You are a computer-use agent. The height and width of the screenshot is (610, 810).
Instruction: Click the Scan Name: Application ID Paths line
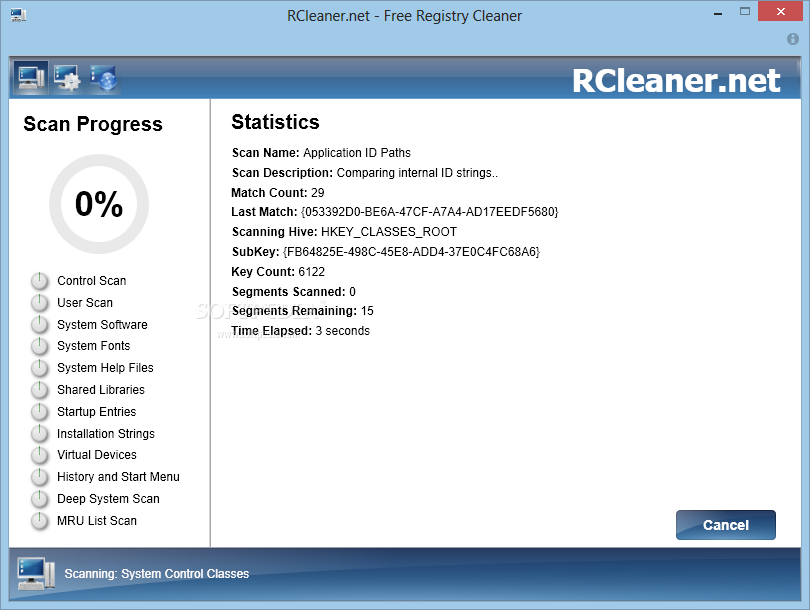321,153
